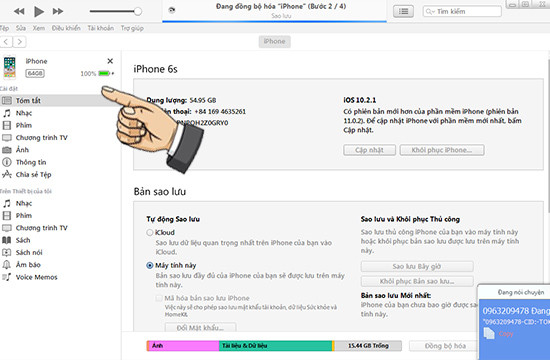Open the Tệp menu
The image size is (550, 360).
pyautogui.click(x=4, y=28)
